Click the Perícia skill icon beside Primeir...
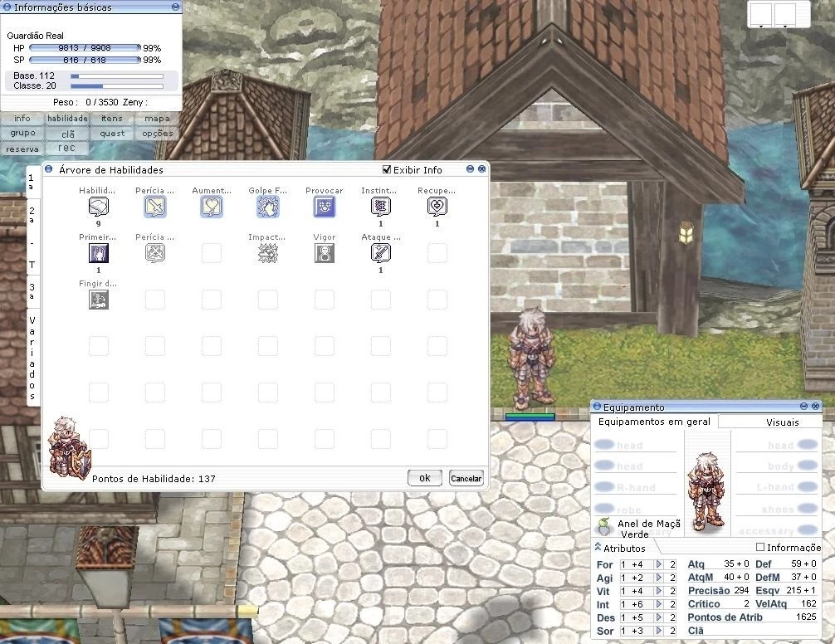This screenshot has width=835, height=644. click(x=155, y=253)
